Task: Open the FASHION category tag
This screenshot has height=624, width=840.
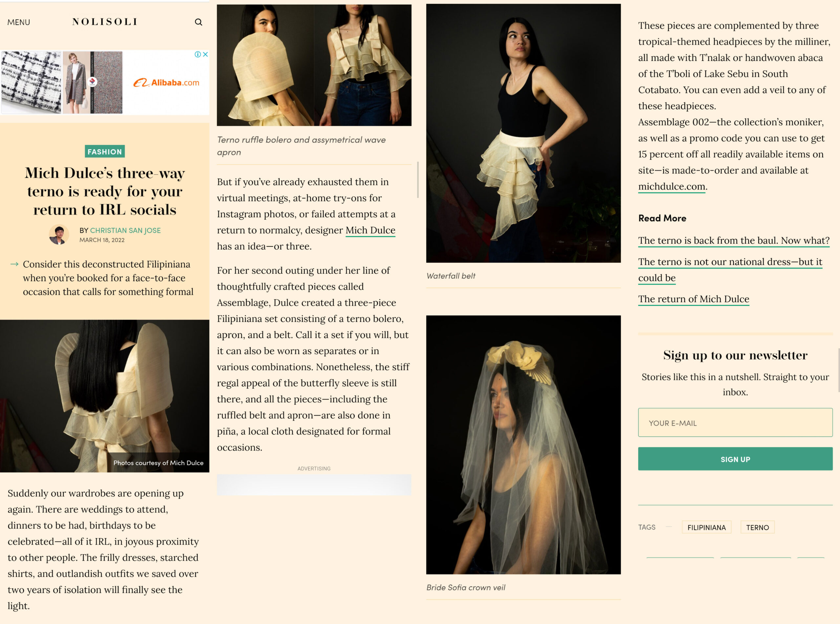Action: [105, 152]
